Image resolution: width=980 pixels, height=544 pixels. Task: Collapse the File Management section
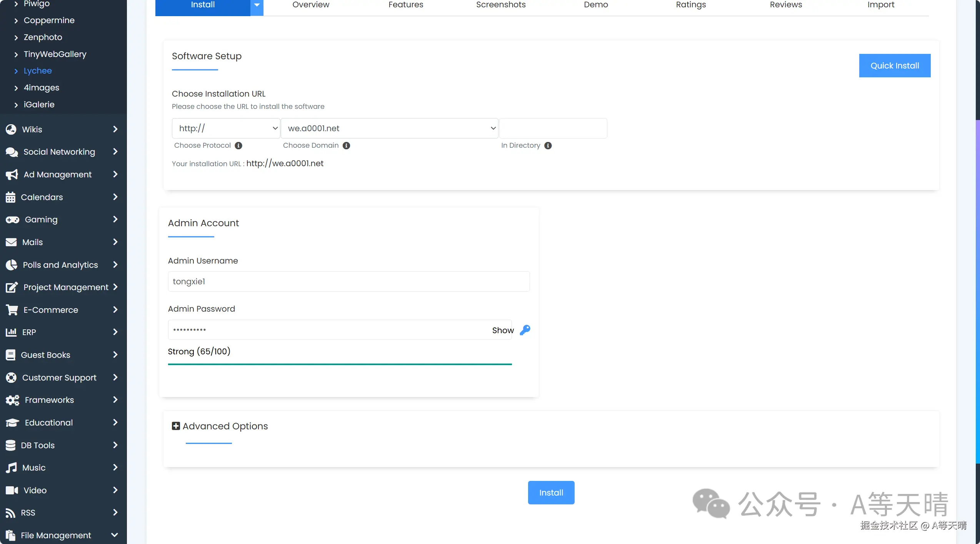pos(114,535)
